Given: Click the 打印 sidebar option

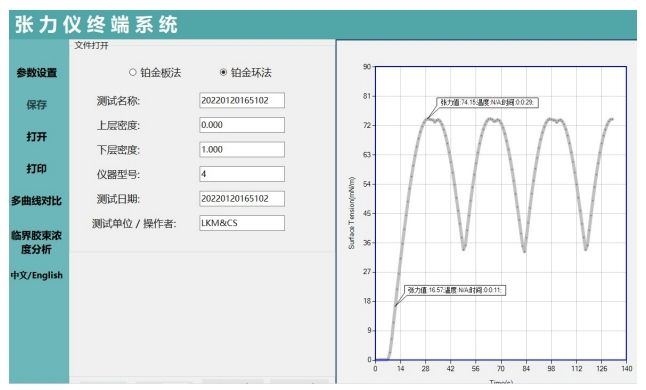Looking at the screenshot, I should coord(37,168).
